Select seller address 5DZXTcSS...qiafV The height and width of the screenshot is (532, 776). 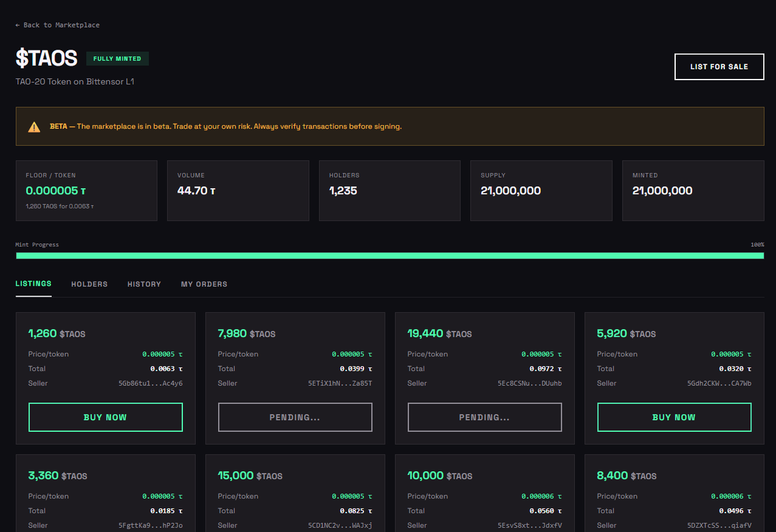pyautogui.click(x=719, y=526)
